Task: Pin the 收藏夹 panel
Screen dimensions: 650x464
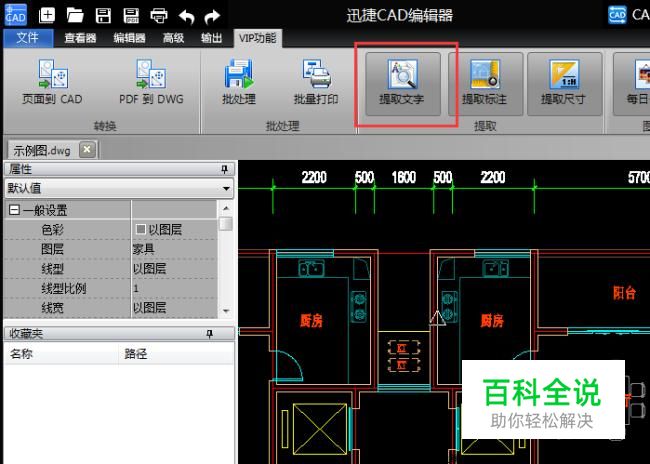Action: (x=210, y=334)
